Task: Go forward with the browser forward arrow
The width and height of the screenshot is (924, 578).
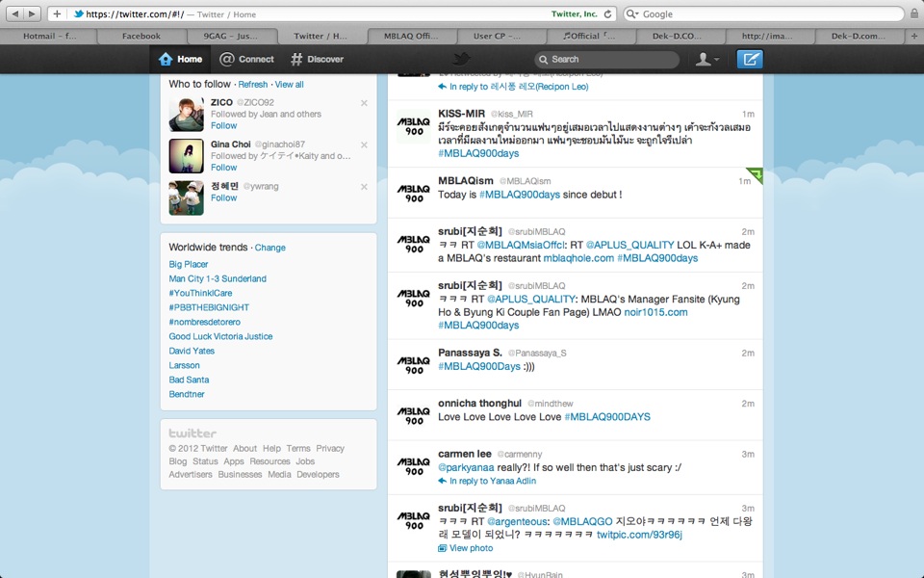Action: [33, 13]
